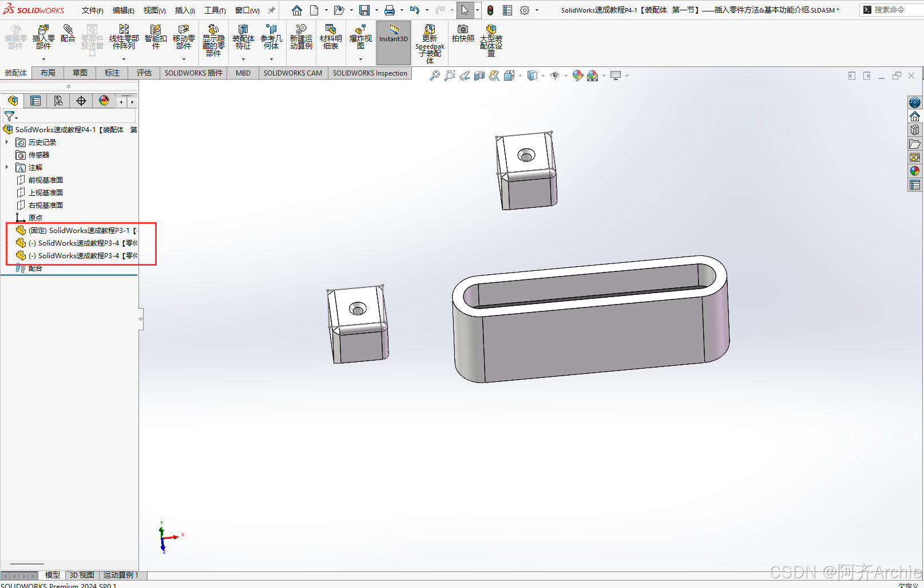The image size is (924, 588).
Task: Click the Previous View icon
Action: click(x=465, y=76)
